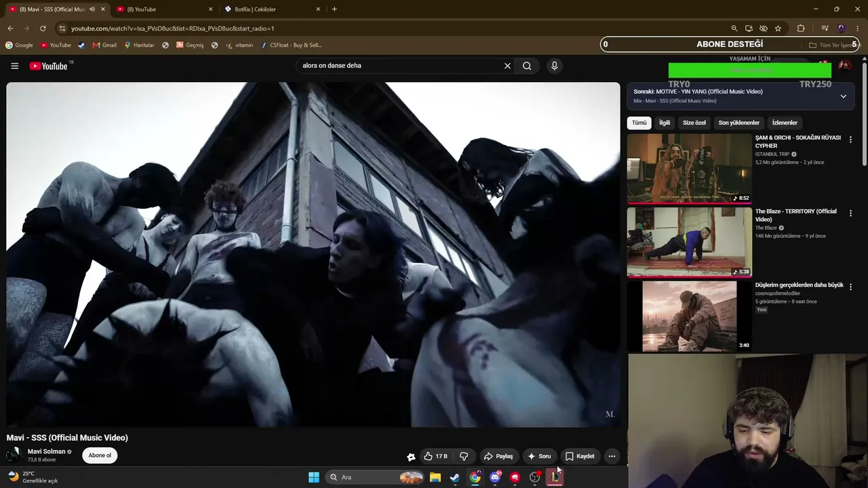
Task: Reload the current page
Action: click(43, 28)
